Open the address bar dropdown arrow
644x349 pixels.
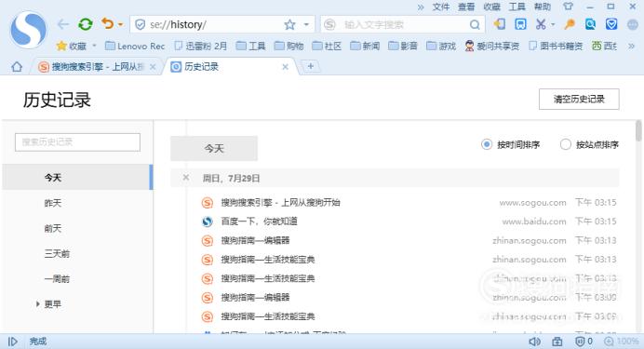tap(306, 24)
